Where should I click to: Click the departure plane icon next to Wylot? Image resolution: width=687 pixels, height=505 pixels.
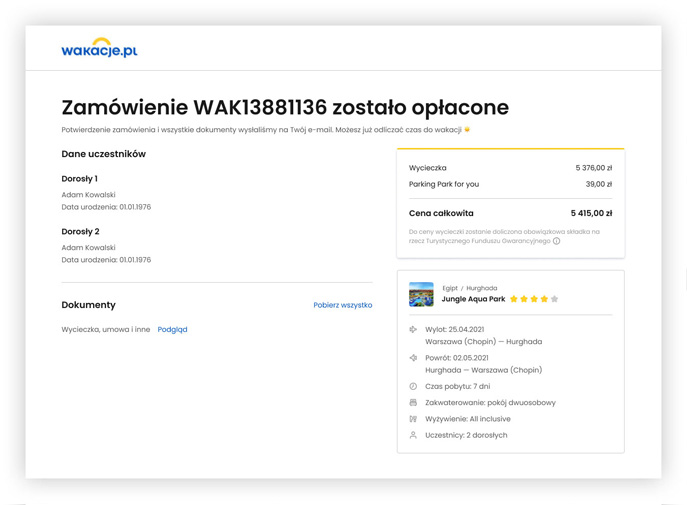coord(413,329)
